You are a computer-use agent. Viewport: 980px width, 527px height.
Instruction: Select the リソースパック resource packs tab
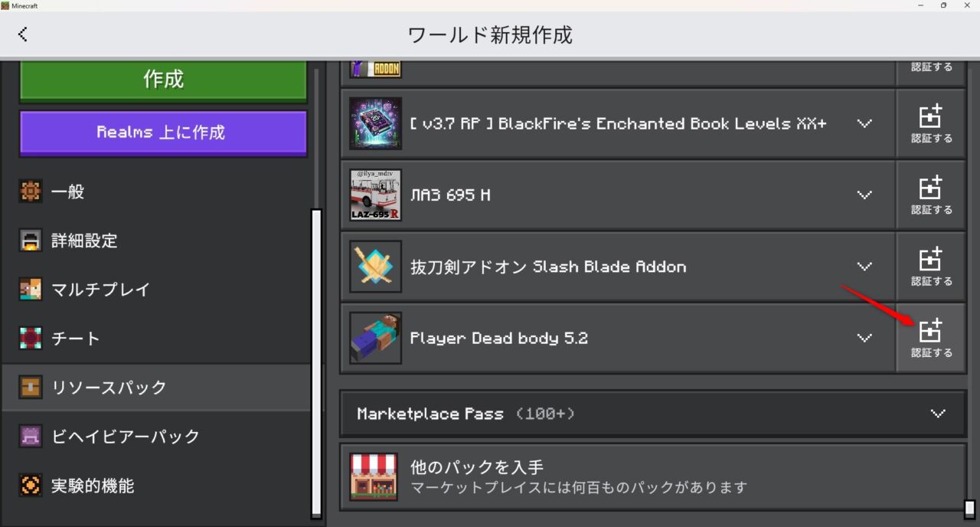(156, 388)
